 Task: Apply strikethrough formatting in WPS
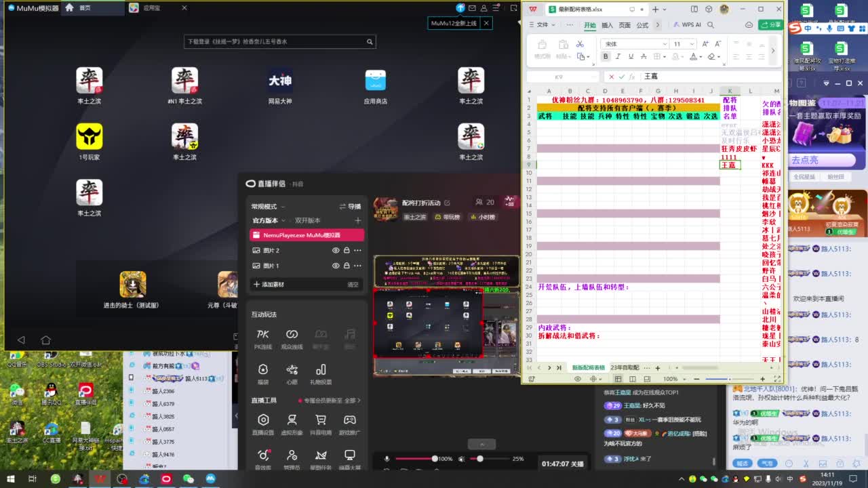pos(644,56)
